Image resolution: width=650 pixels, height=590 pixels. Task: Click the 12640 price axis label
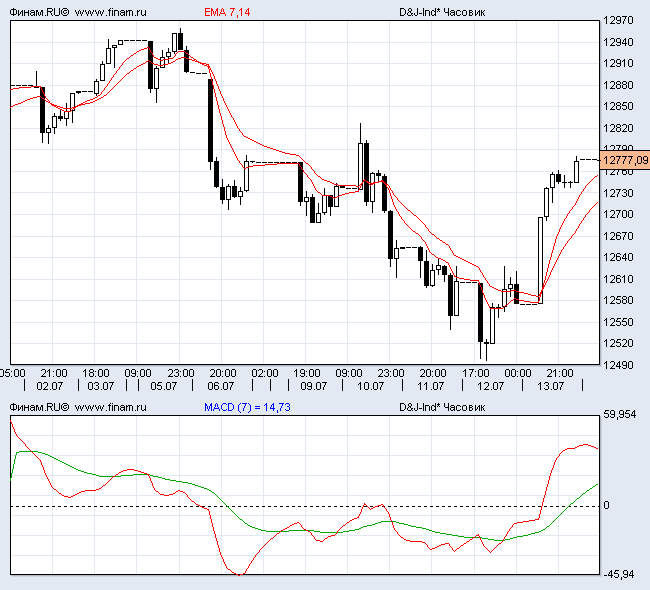click(x=618, y=257)
